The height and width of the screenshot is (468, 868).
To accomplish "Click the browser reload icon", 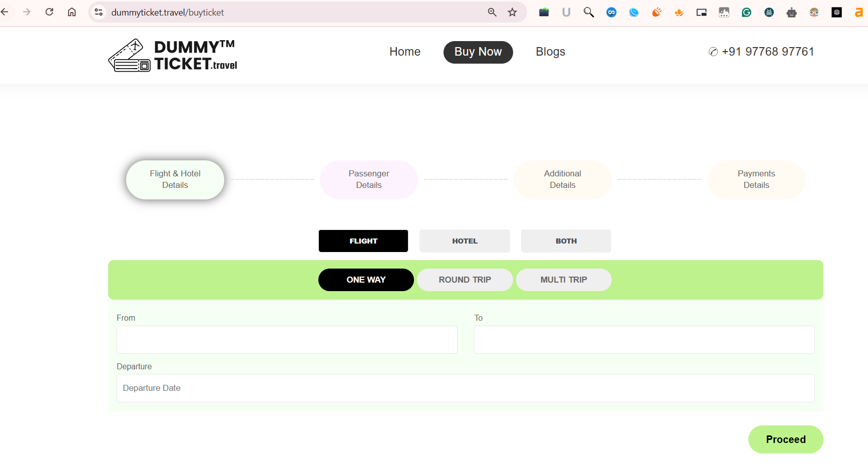I will (49, 12).
